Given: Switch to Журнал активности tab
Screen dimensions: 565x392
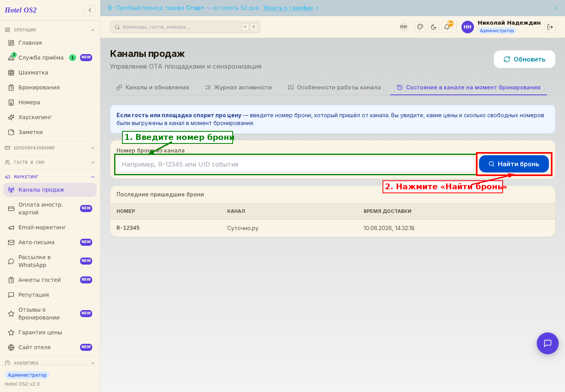Looking at the screenshot, I should (238, 87).
